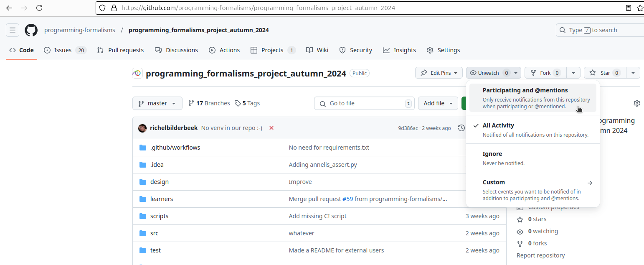Open the Add file dropdown
Image resolution: width=644 pixels, height=265 pixels.
point(438,103)
